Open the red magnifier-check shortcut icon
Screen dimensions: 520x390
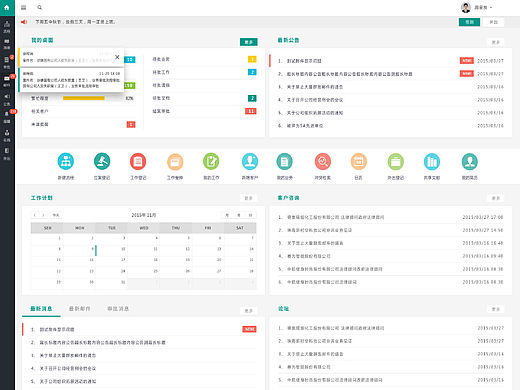click(x=323, y=161)
